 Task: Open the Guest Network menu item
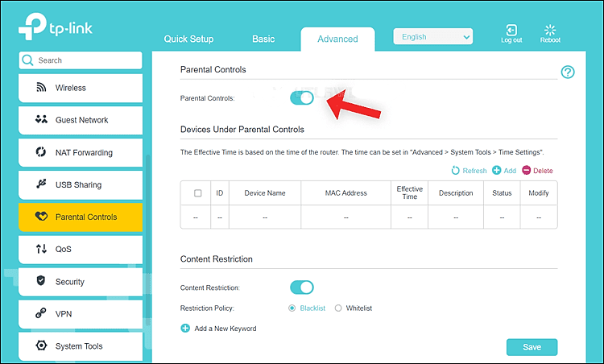pyautogui.click(x=81, y=120)
